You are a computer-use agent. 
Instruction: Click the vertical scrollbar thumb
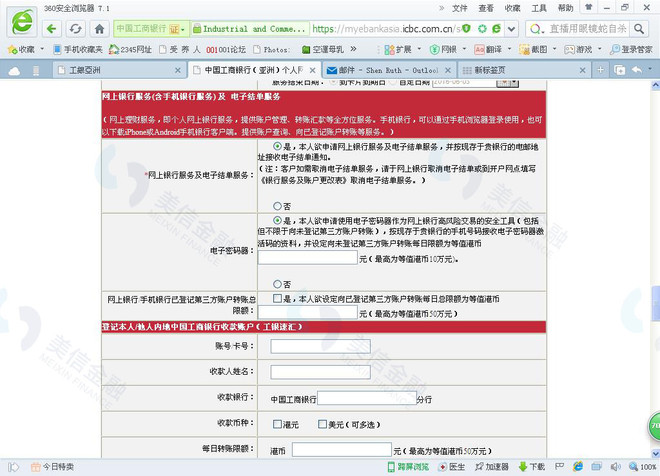coord(655,303)
